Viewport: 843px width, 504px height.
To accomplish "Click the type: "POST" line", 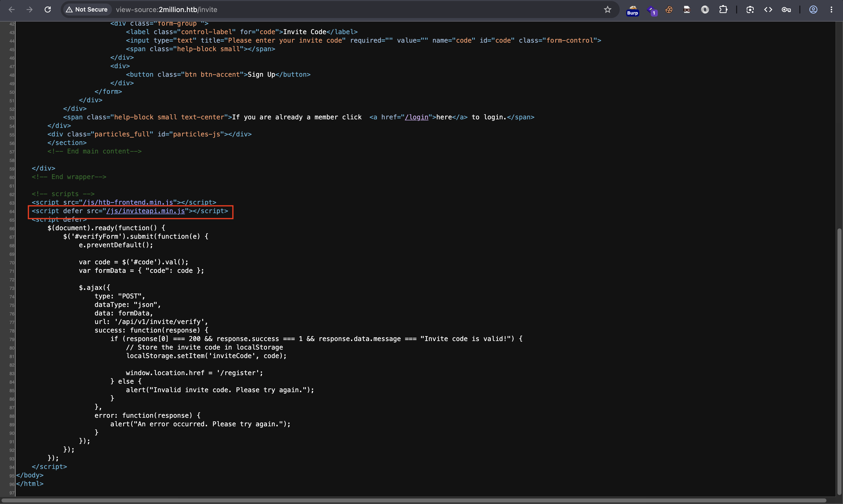I will (x=120, y=296).
